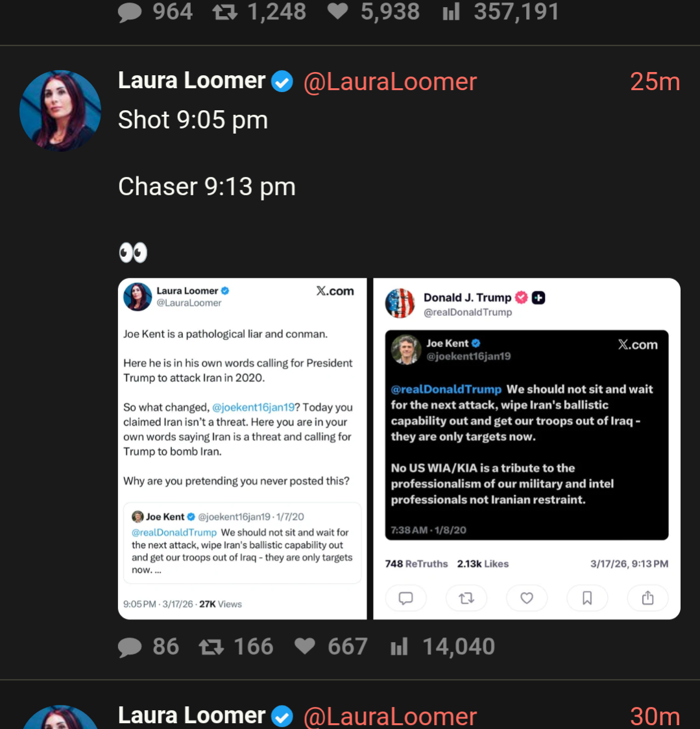Open the right image showing Trump's Truth post

point(526,449)
